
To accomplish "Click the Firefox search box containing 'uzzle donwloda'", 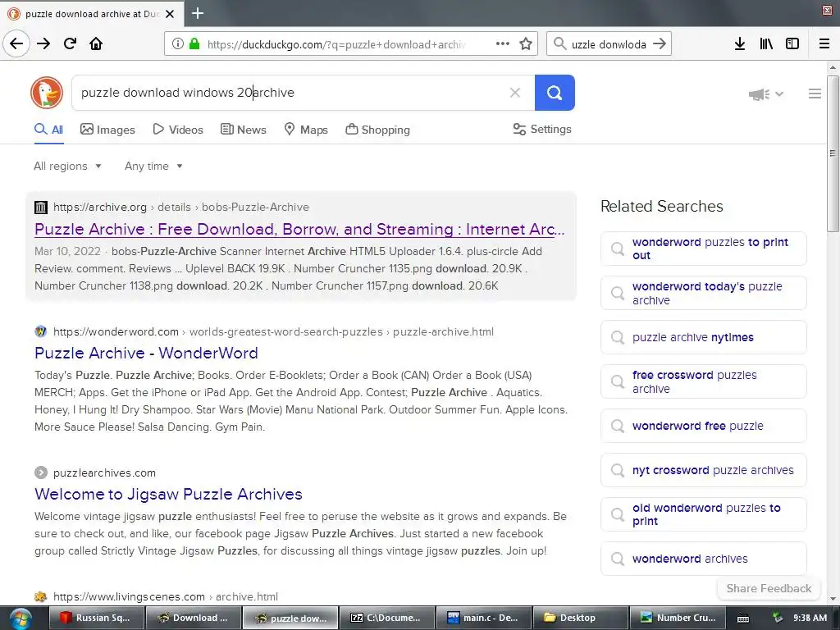I will coord(609,44).
